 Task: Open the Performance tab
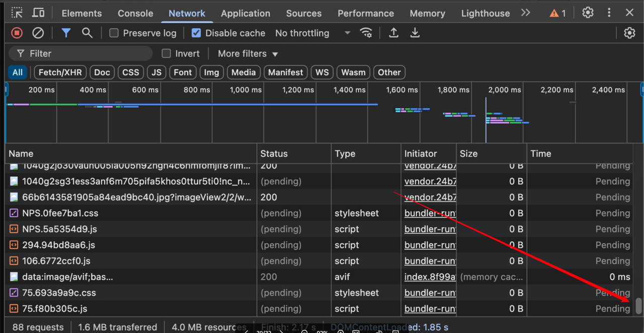click(x=366, y=13)
